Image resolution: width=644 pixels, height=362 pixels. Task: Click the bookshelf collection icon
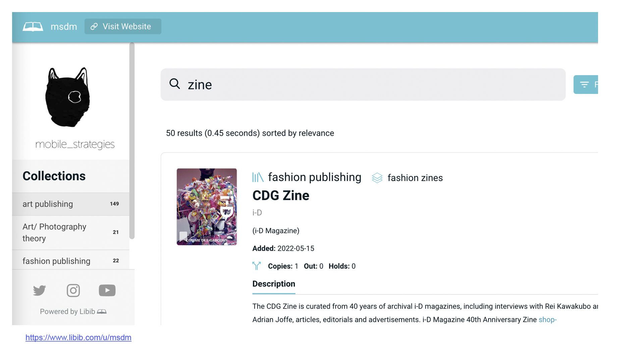tap(258, 177)
